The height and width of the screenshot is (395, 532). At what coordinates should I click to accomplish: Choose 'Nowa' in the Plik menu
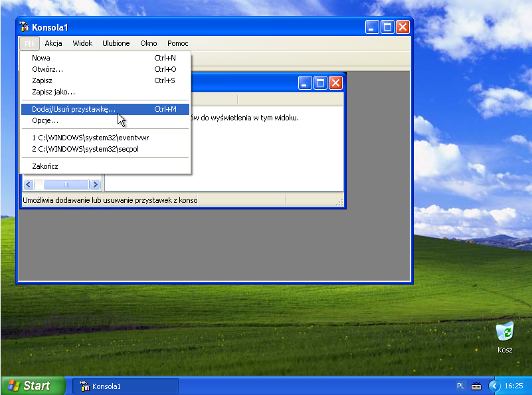pyautogui.click(x=41, y=58)
